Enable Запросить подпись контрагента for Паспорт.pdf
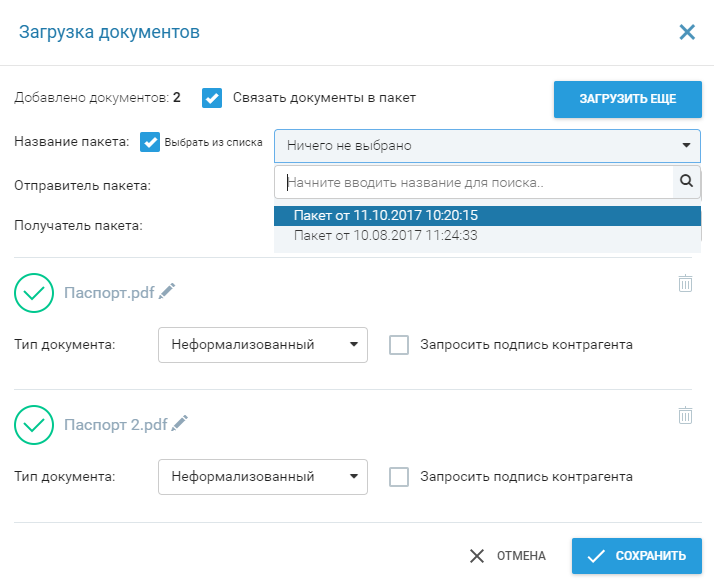Screen dimensions: 714x584 point(399,345)
